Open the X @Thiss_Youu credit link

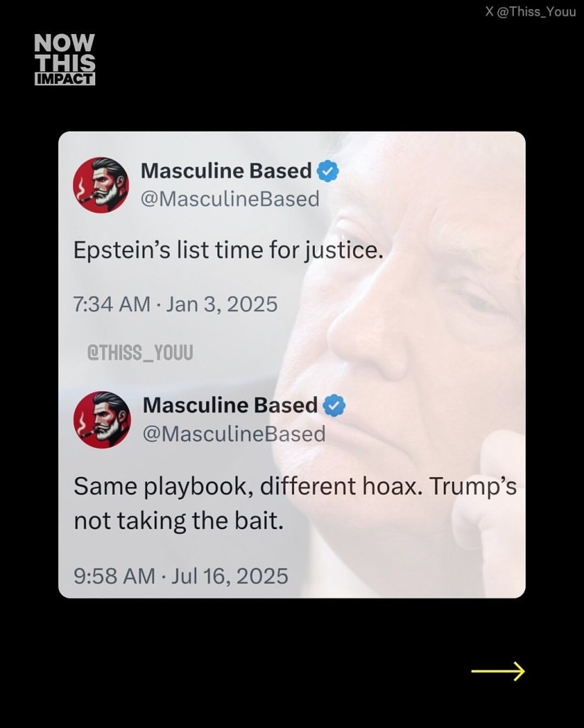[x=529, y=12]
